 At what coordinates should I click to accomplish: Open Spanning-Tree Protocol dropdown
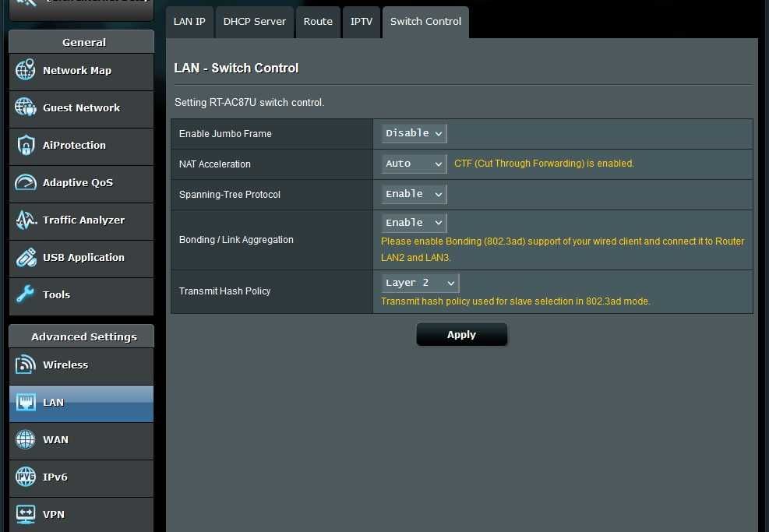click(414, 194)
